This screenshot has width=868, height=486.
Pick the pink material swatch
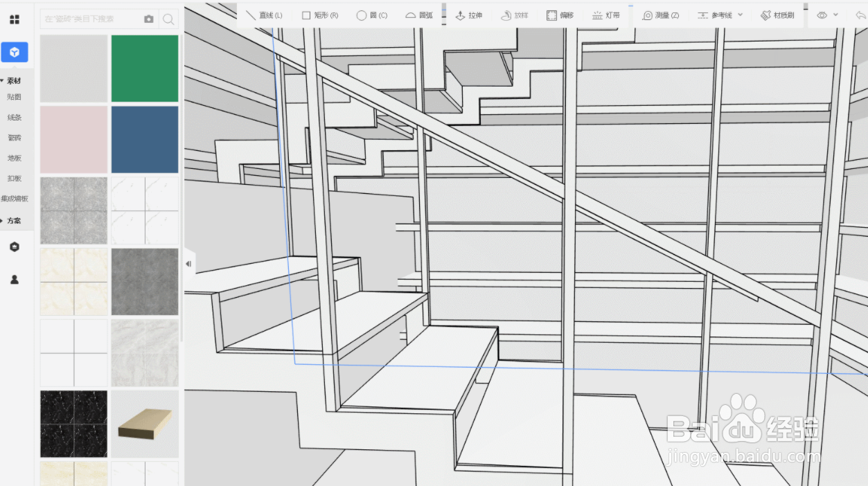[x=74, y=139]
